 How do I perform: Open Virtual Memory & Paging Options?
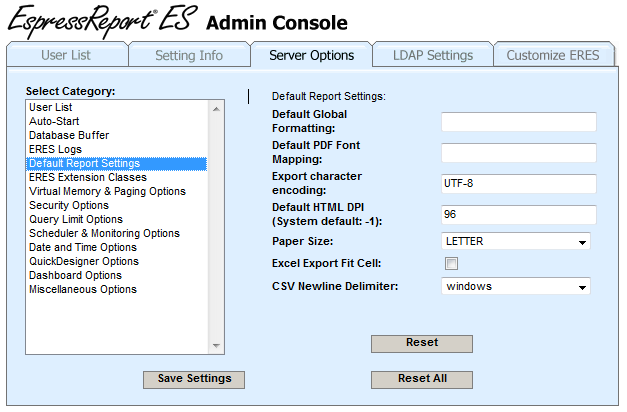pos(117,191)
